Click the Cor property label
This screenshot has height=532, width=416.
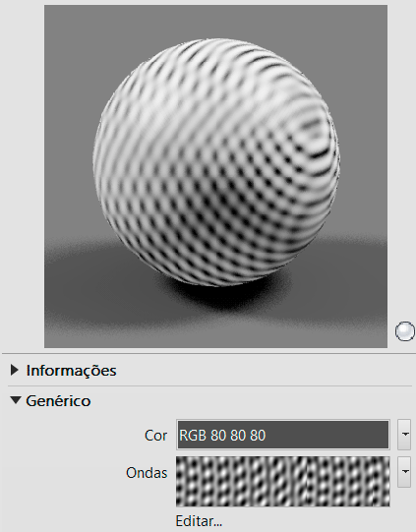tap(155, 436)
